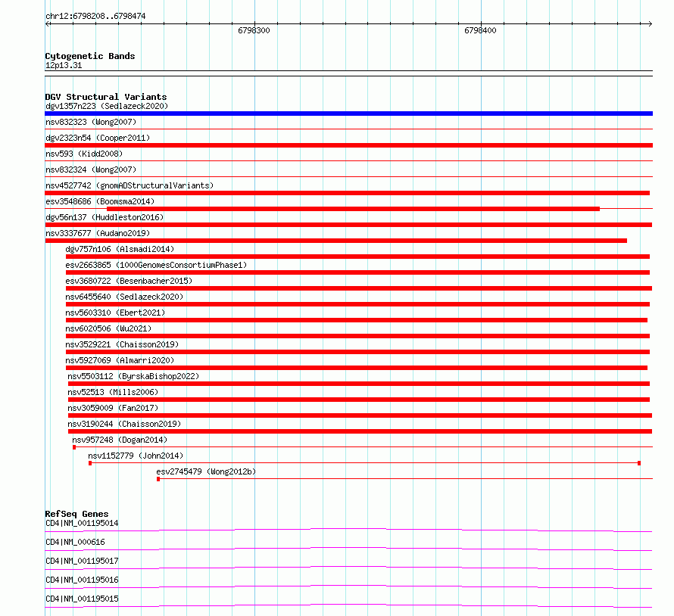Click the red esv3548686 Boomsma2014 bar
The width and height of the screenshot is (674, 616).
[353, 209]
